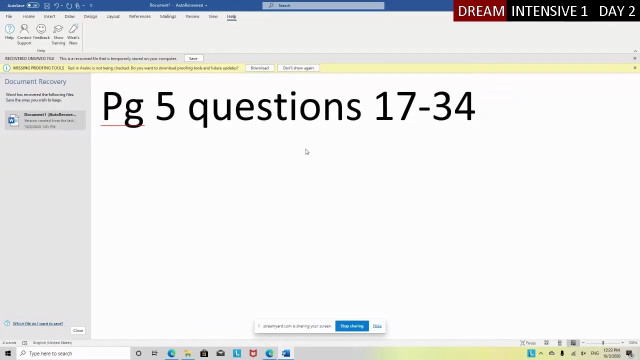Adjust the zoom level slider
The height and width of the screenshot is (360, 640).
[x=603, y=343]
